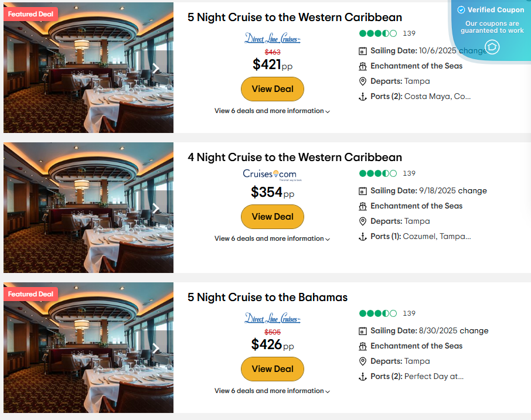Click the anchor icon next to Ports (1): Cozumel
Viewport: 531px width, 420px height.
[363, 236]
